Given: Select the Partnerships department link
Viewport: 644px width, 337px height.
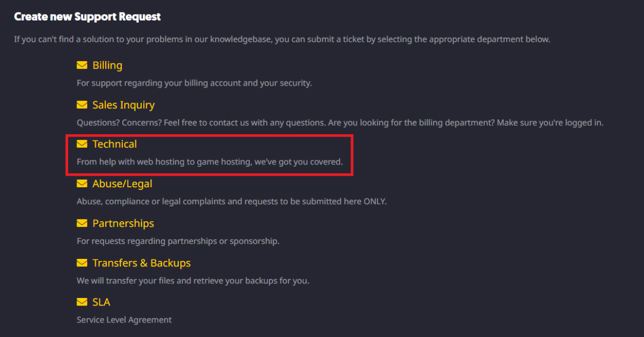Looking at the screenshot, I should (x=123, y=223).
